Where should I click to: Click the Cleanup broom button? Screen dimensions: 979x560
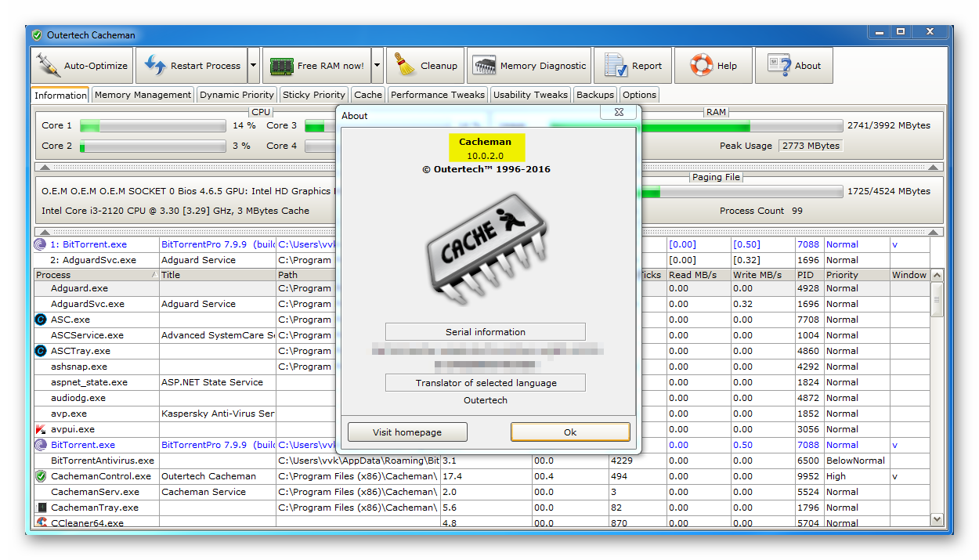pyautogui.click(x=425, y=66)
